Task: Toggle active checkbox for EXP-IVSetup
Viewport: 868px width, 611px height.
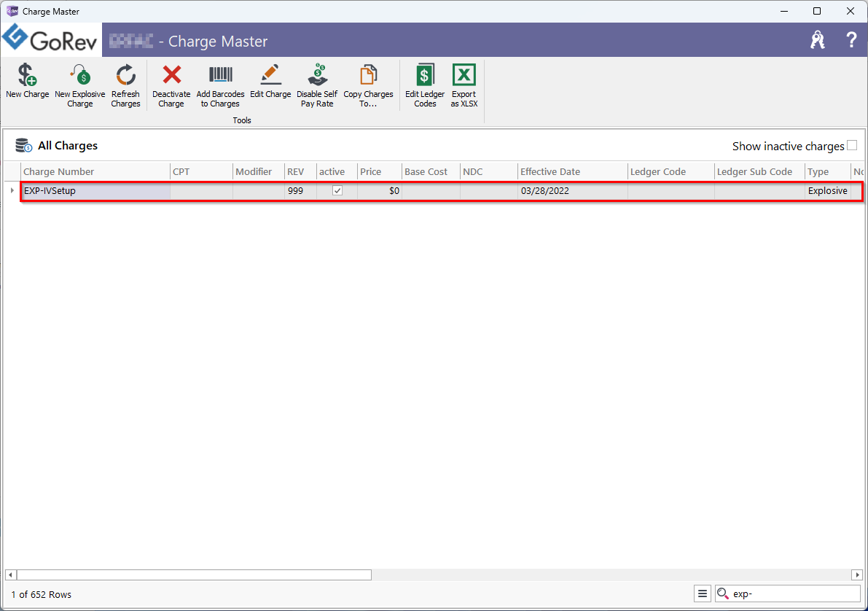Action: (337, 190)
